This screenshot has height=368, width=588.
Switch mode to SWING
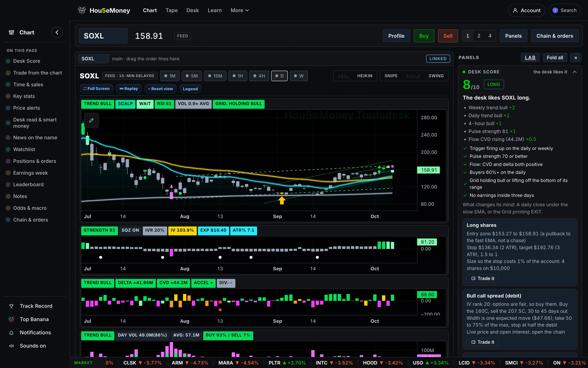tap(436, 76)
